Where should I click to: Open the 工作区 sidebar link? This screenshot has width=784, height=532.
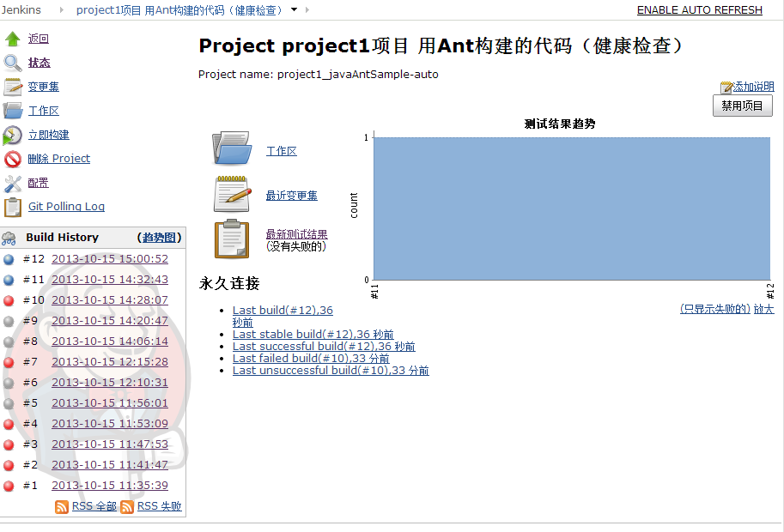point(44,111)
